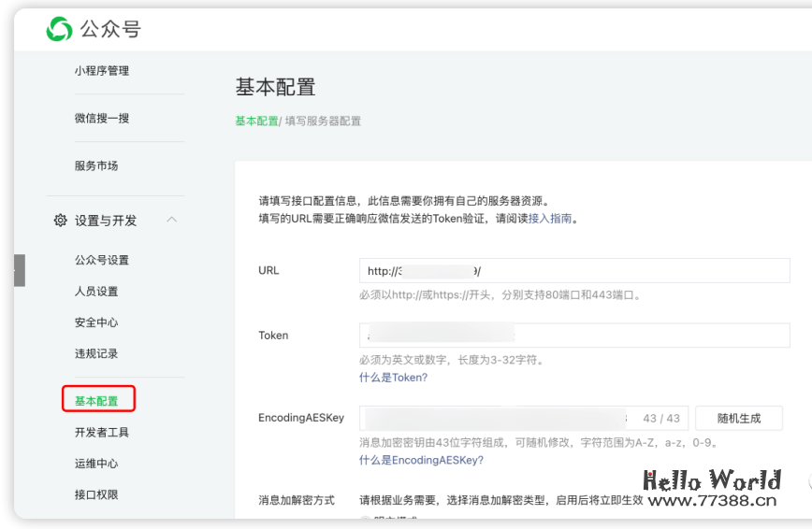Select 人员设置 menu item
The width and height of the screenshot is (812, 529).
[96, 292]
